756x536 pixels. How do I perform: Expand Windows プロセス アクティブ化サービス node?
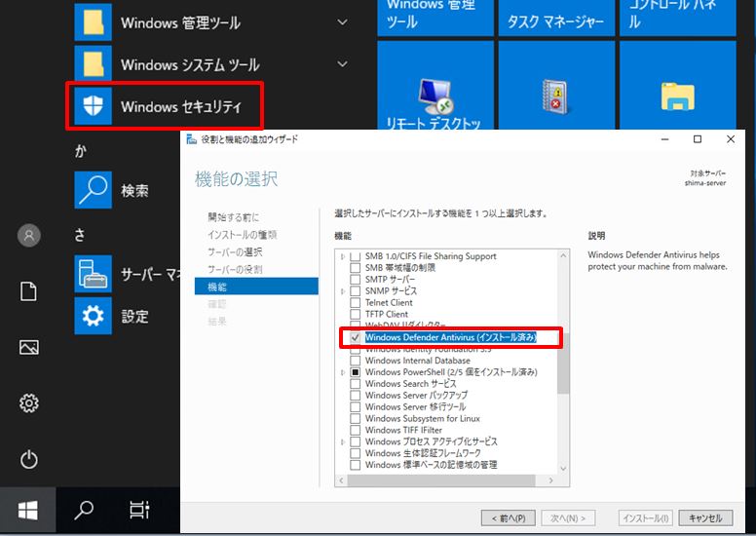tap(343, 441)
